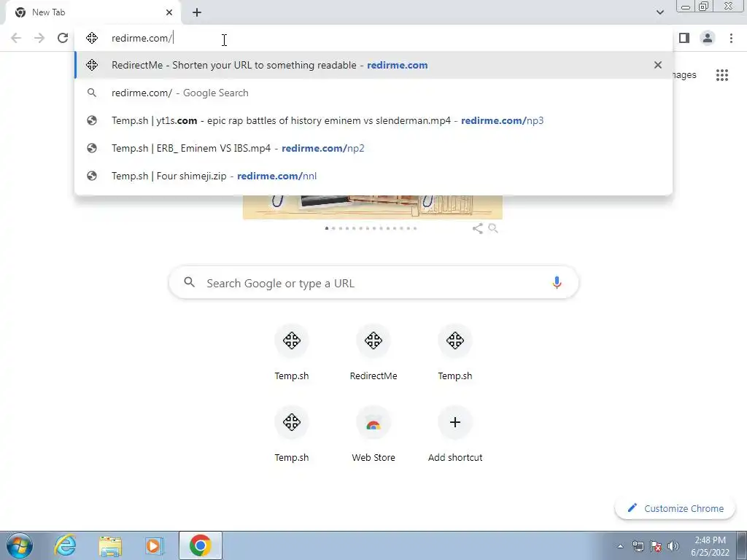747x560 pixels.
Task: Launch Internet Explorer from the taskbar
Action: point(65,545)
